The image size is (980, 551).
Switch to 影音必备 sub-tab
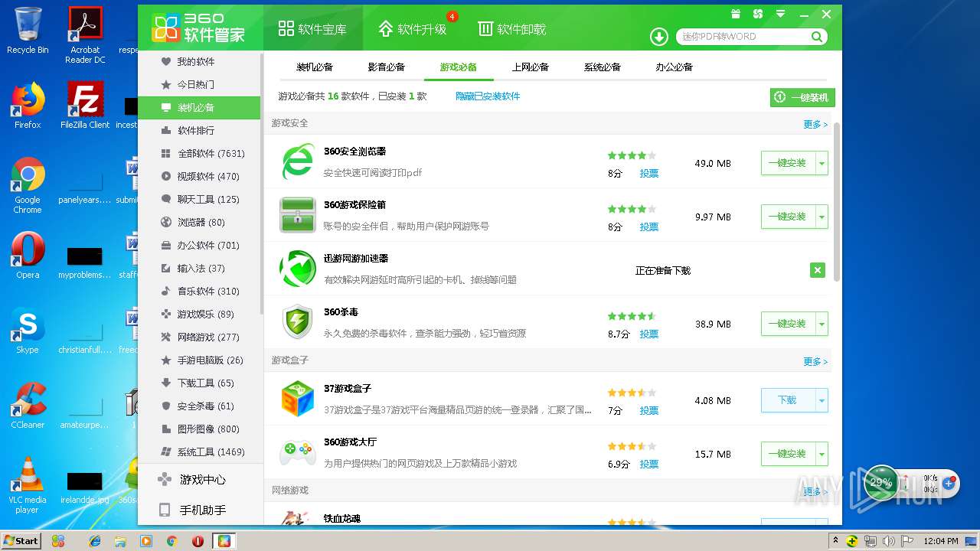click(387, 67)
